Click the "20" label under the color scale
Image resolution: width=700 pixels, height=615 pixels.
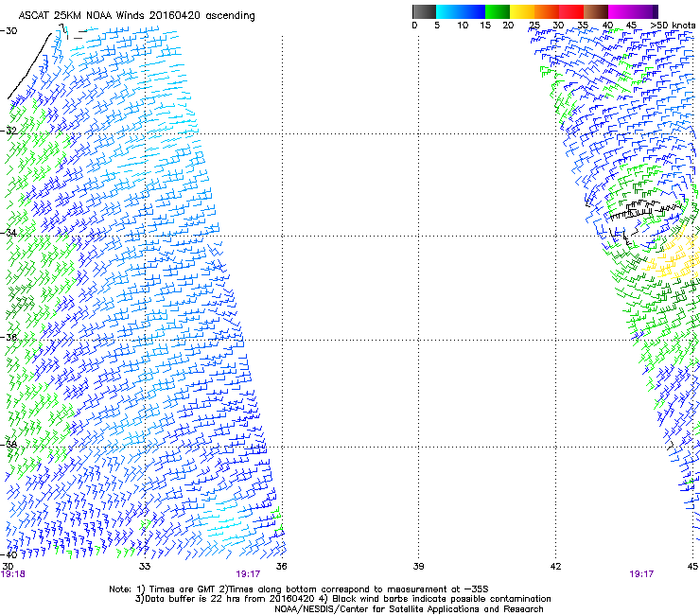pos(508,26)
